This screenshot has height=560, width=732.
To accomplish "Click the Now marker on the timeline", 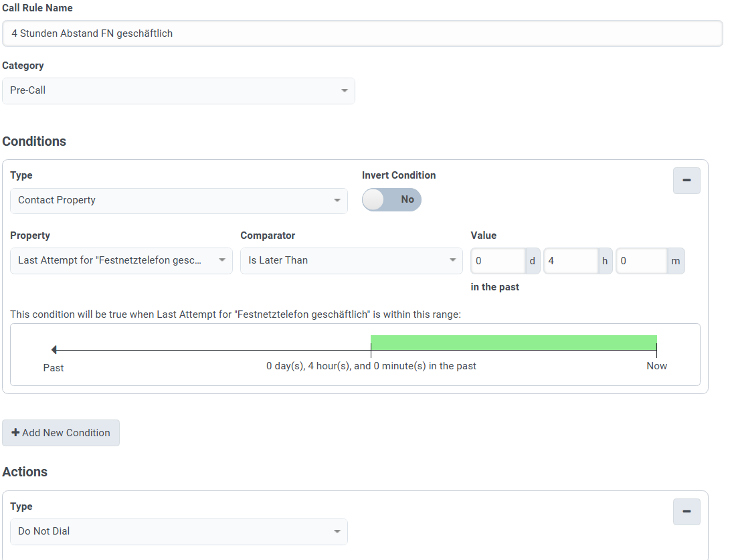I will pyautogui.click(x=656, y=350).
